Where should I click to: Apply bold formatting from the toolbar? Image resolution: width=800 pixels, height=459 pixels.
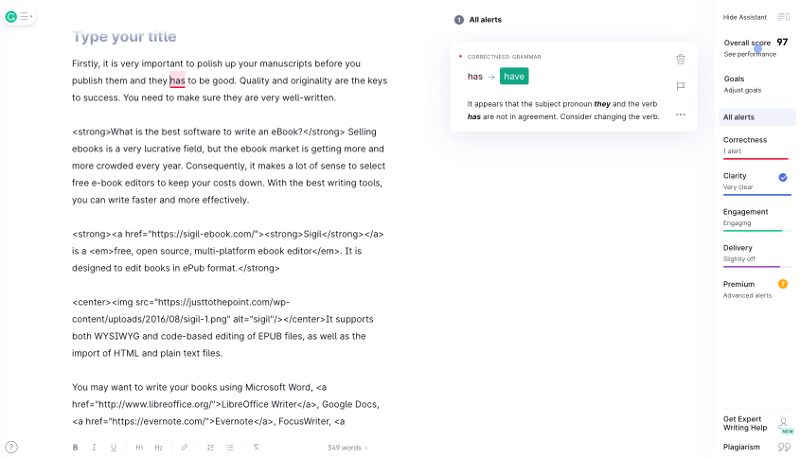tap(75, 447)
